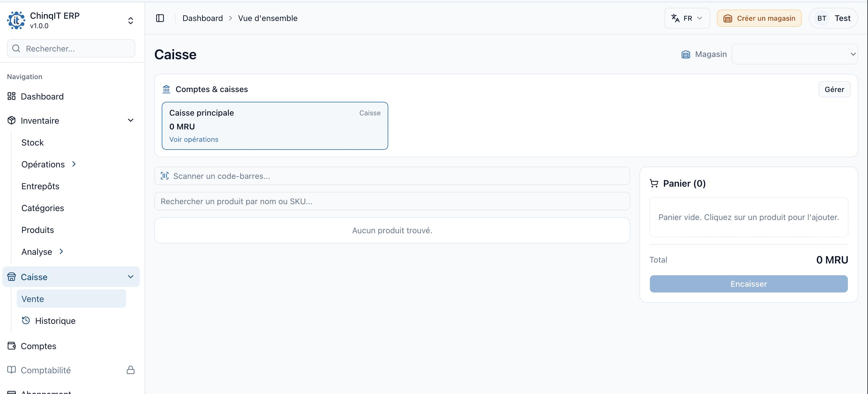Click the barcode scanner icon
Image resolution: width=868 pixels, height=394 pixels.
(x=164, y=176)
